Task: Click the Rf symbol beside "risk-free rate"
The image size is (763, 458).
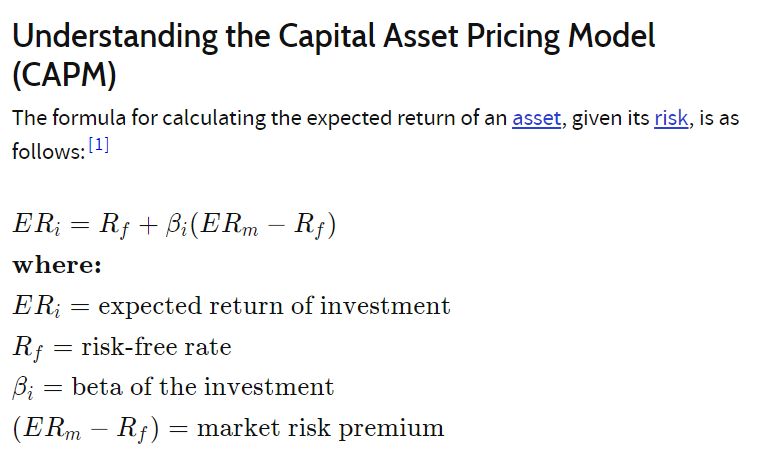Action: click(28, 349)
